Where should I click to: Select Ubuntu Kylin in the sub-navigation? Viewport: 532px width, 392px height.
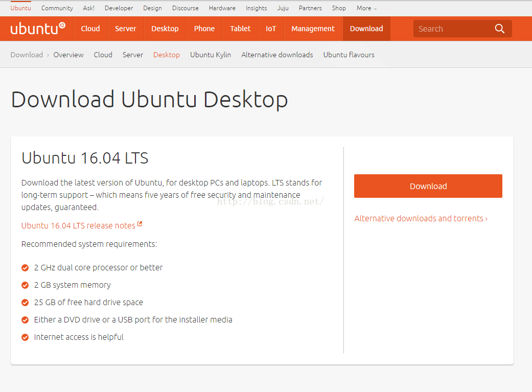click(211, 55)
